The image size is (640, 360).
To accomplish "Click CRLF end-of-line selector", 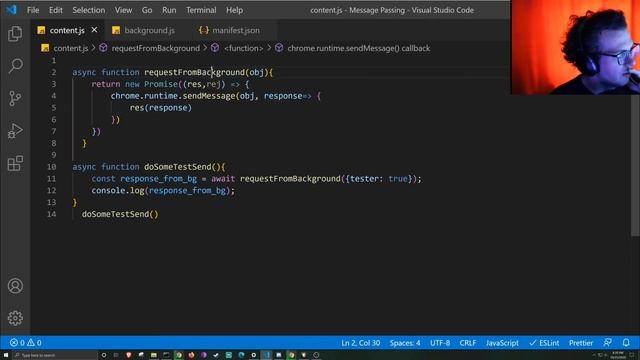I will 467,342.
